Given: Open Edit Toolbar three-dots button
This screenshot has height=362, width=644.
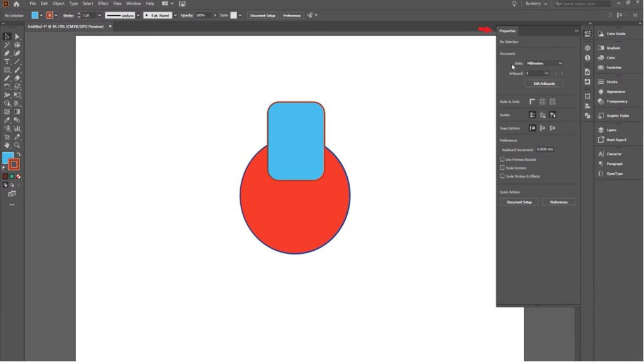Looking at the screenshot, I should (12, 204).
